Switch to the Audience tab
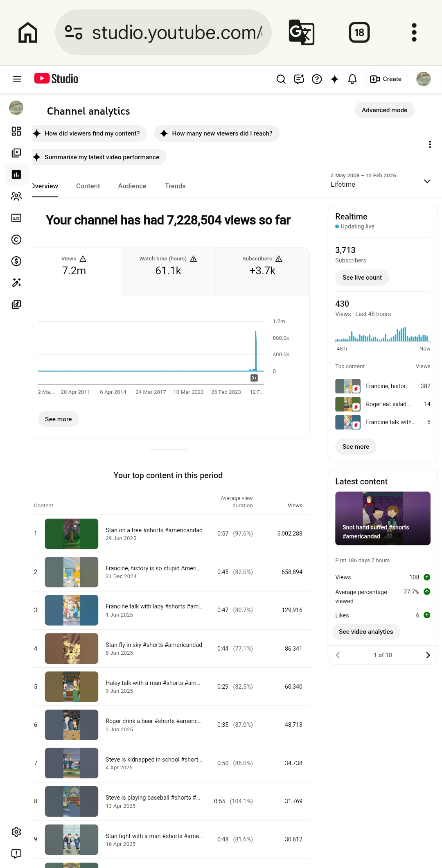 (x=132, y=186)
